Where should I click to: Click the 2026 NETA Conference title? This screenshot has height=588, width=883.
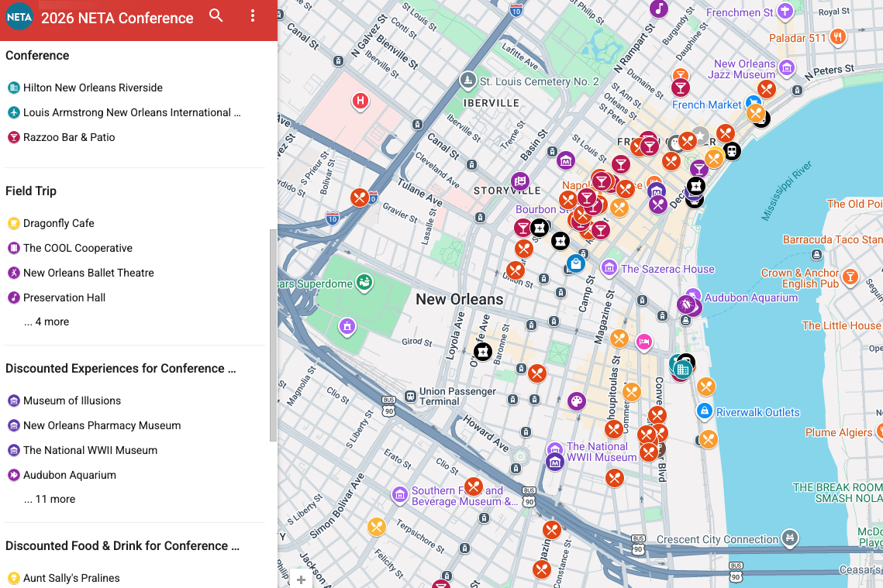[117, 18]
